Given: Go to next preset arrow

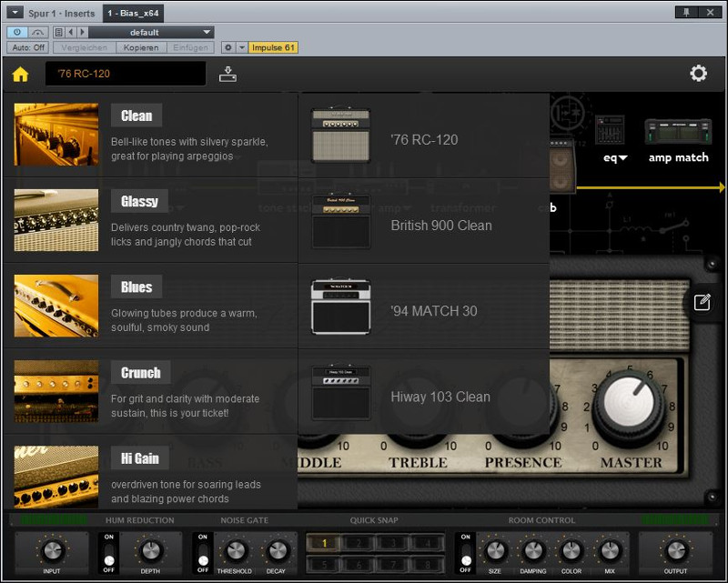Looking at the screenshot, I should pos(82,32).
